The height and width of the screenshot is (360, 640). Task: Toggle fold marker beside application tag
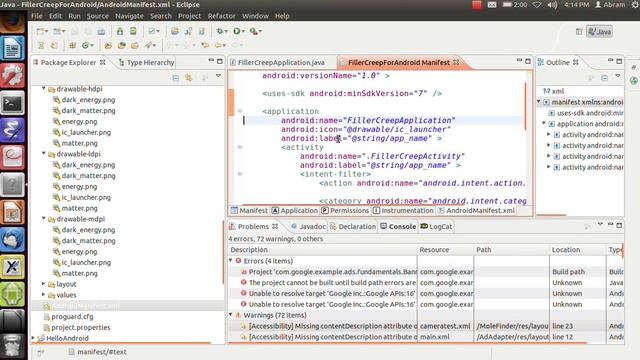(x=240, y=111)
